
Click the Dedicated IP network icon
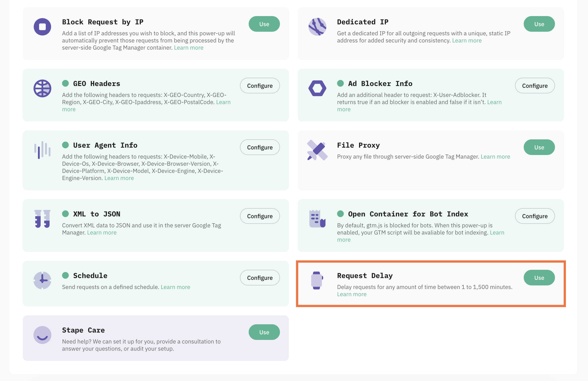[x=317, y=27]
